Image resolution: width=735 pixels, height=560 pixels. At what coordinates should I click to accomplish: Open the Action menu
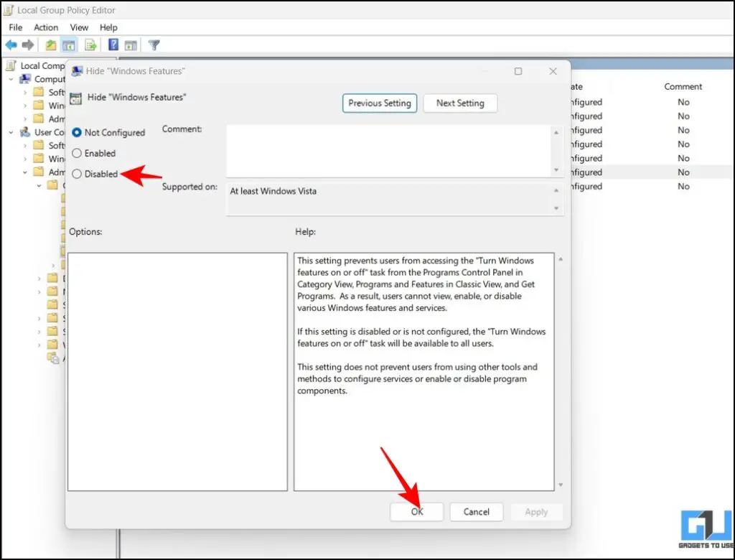pyautogui.click(x=46, y=27)
